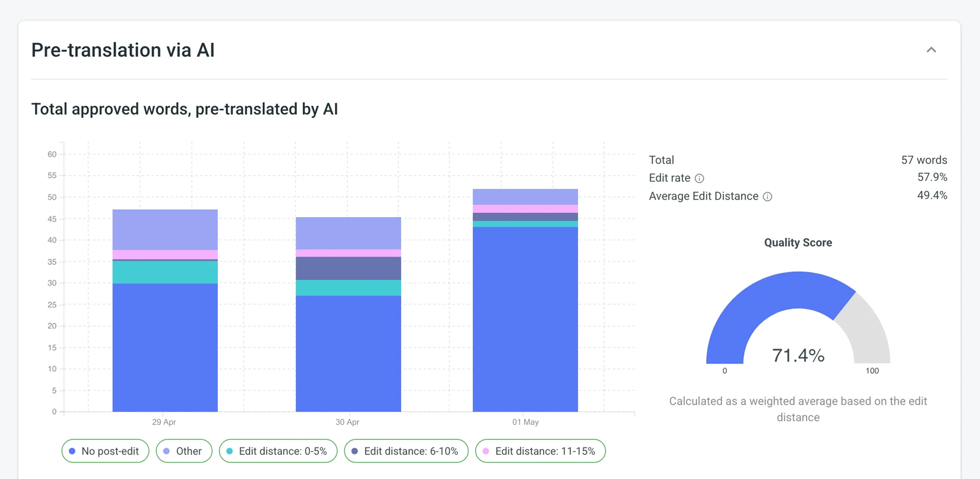Click 30 Apr Other top segment
Viewport: 980px width, 479px height.
348,233
